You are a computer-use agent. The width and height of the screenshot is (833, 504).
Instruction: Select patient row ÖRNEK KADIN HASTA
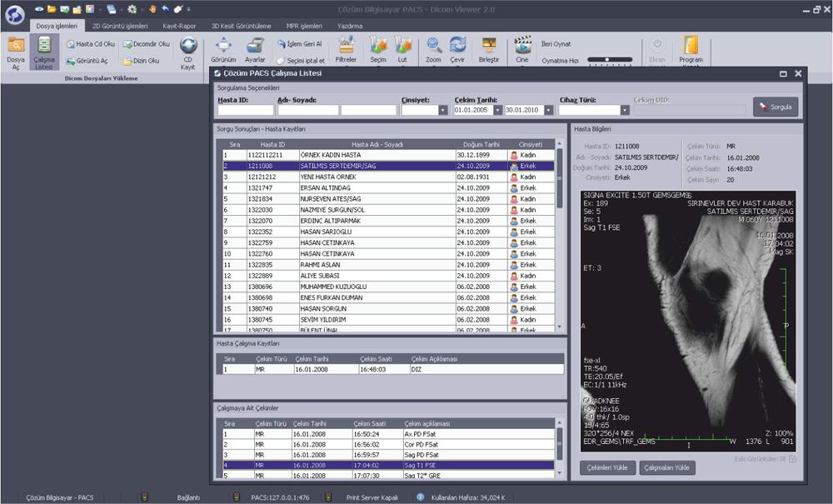[x=388, y=155]
